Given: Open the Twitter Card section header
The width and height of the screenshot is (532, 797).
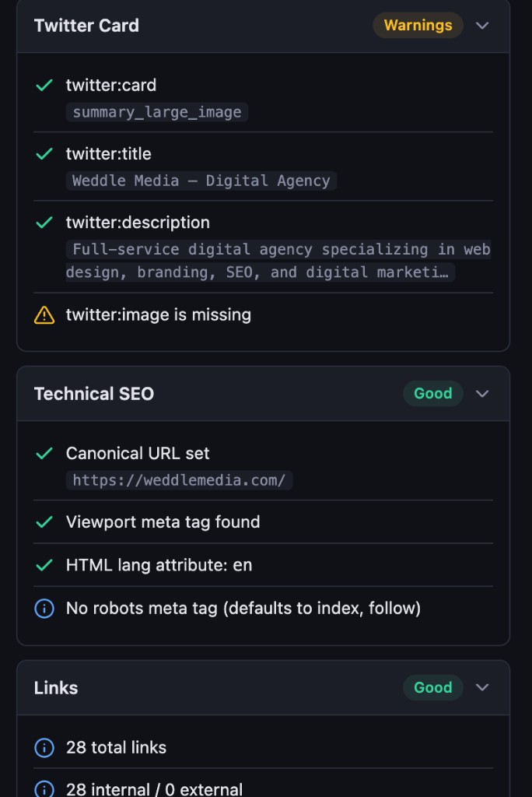Looking at the screenshot, I should pos(86,26).
